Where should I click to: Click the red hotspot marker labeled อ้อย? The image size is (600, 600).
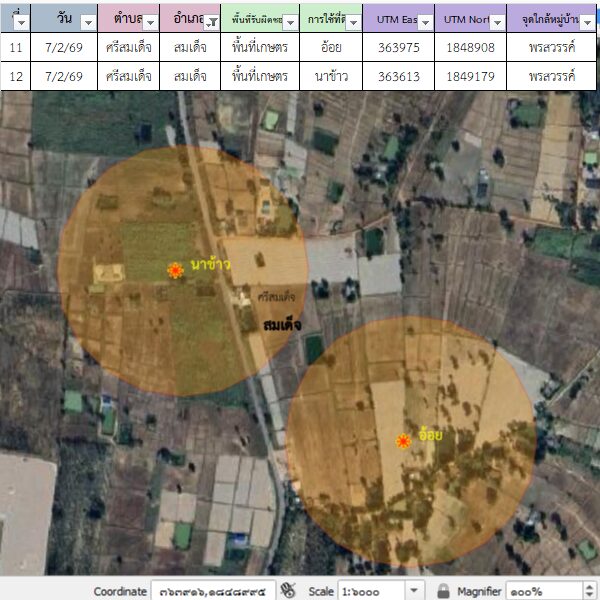[x=404, y=441]
